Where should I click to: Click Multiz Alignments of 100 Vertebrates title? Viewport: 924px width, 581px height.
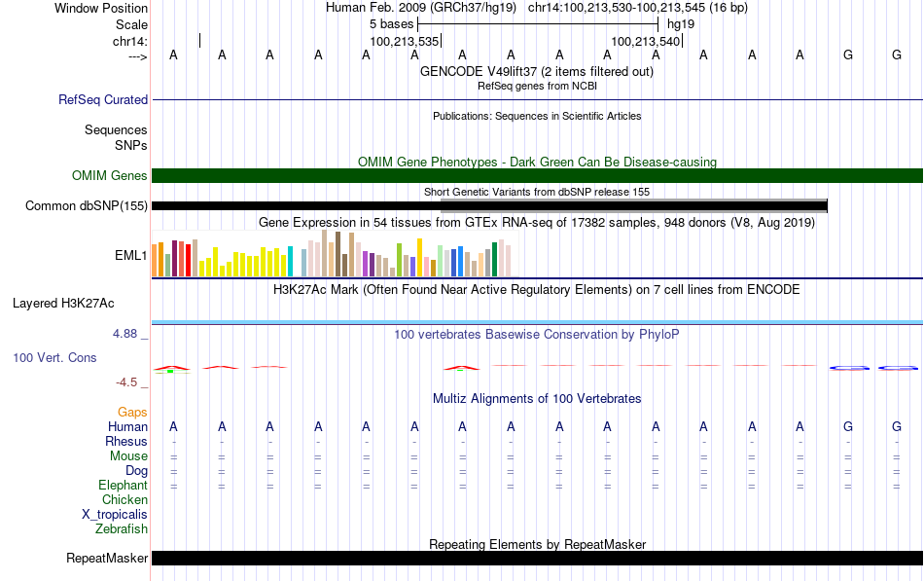pos(537,399)
